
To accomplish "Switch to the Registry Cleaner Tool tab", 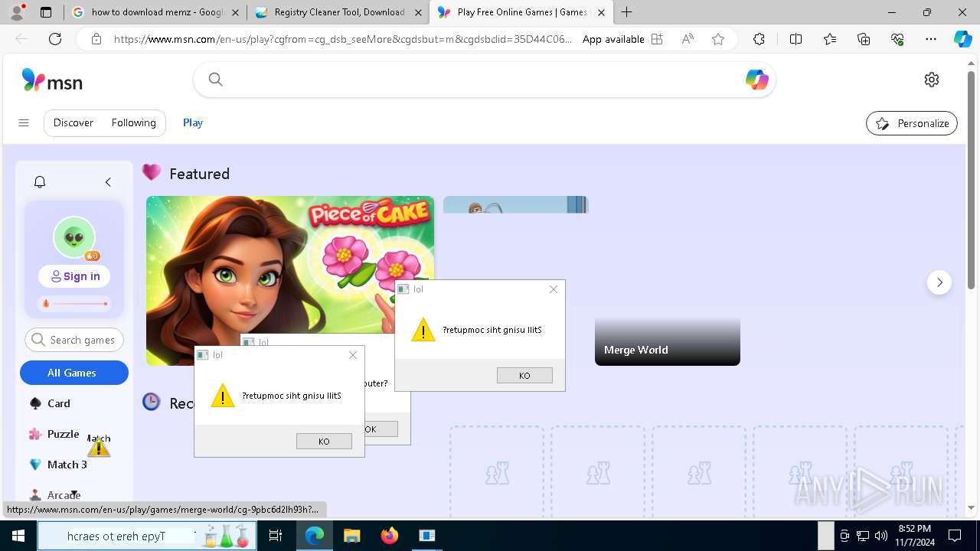I will pyautogui.click(x=339, y=12).
